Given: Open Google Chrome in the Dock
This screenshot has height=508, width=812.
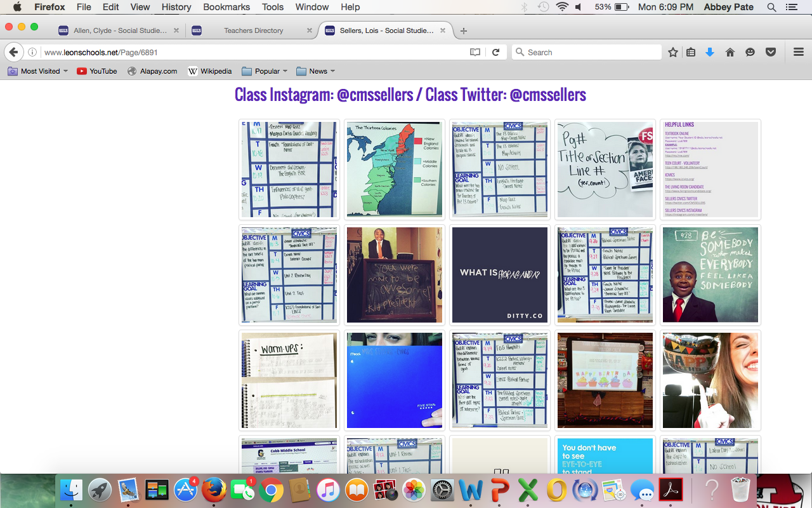Looking at the screenshot, I should pyautogui.click(x=271, y=490).
